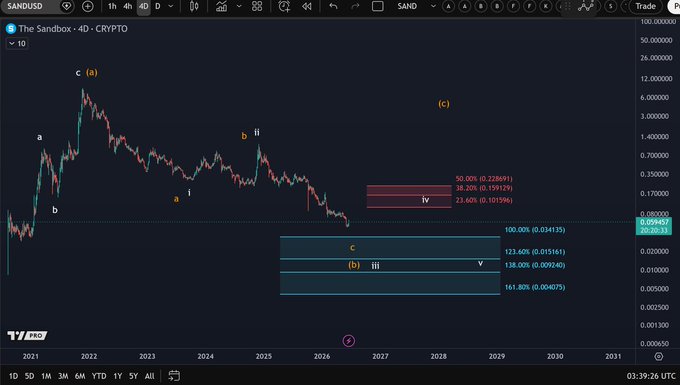Create an alert with the alarm clock icon
680x385 pixels.
point(284,6)
